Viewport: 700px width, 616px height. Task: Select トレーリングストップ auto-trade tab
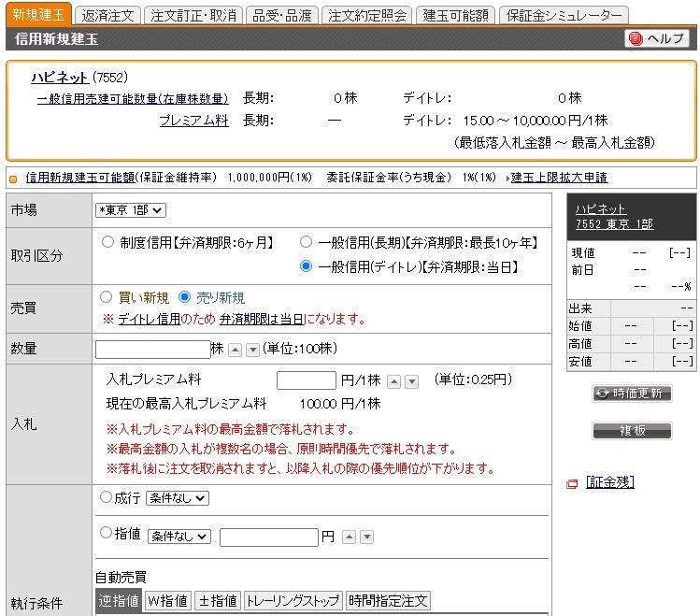point(293,600)
